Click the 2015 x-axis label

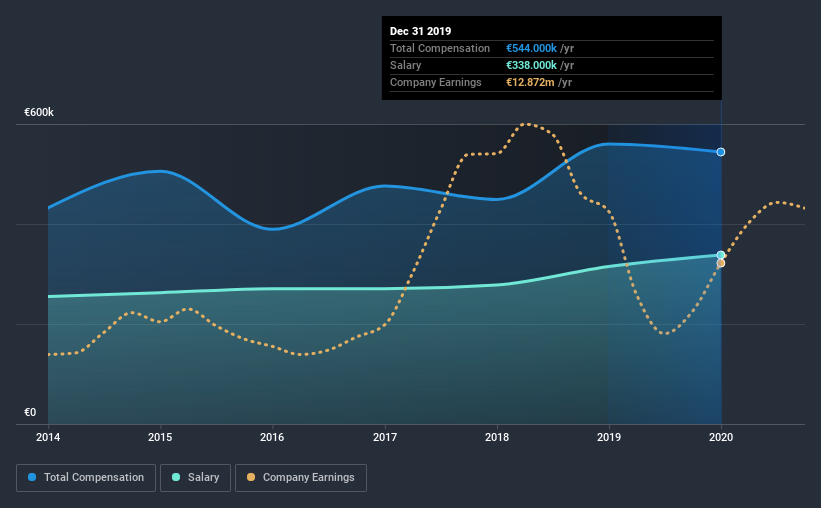160,437
